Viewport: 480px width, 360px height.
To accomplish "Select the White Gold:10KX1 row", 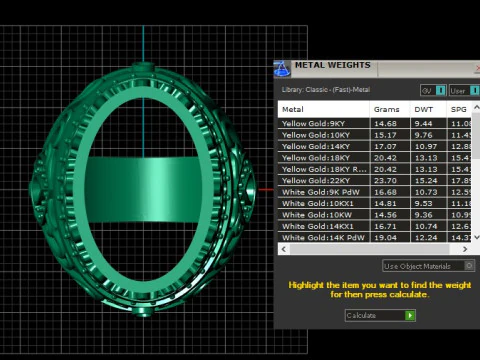I will 375,203.
